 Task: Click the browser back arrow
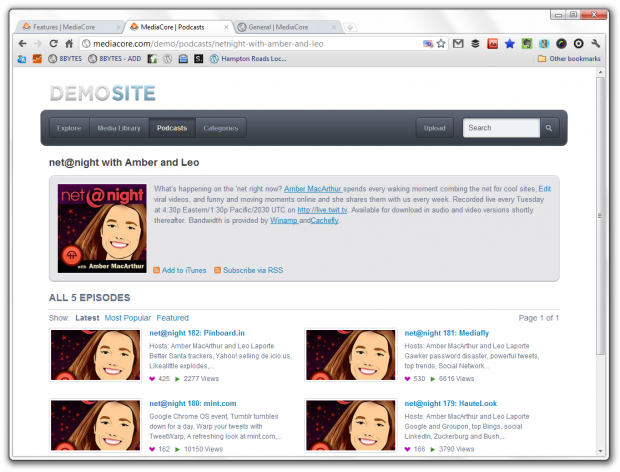point(23,43)
